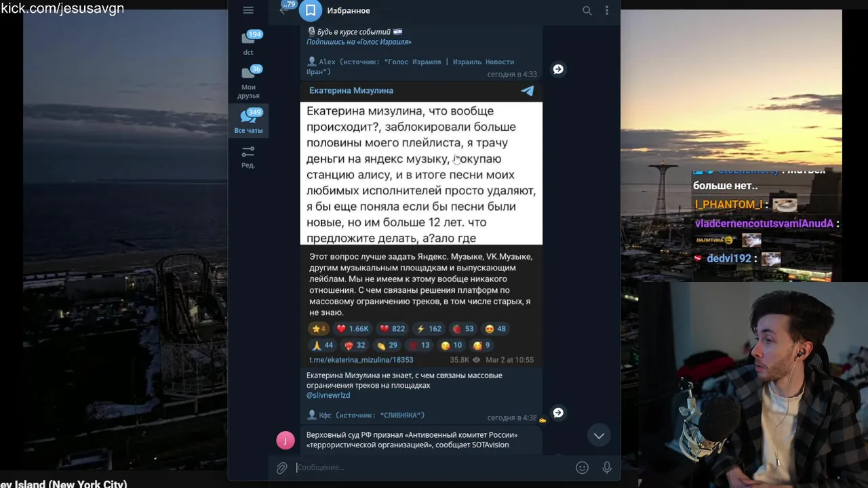Toggle the red heart 1.66K reaction

point(353,329)
